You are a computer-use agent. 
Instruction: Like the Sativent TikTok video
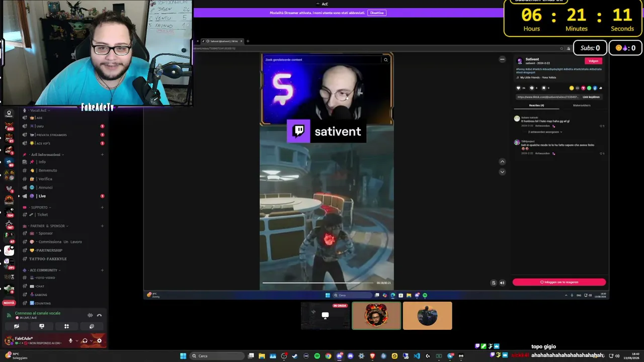[x=519, y=88]
